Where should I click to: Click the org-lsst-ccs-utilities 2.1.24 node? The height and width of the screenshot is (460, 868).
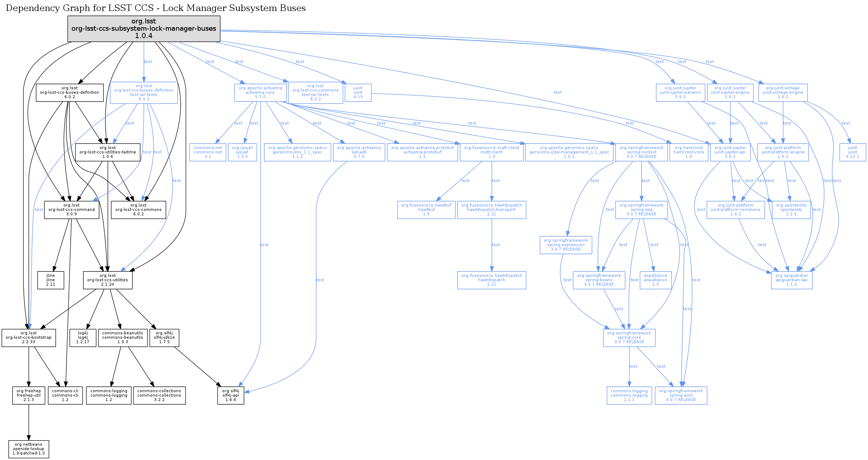pos(108,280)
